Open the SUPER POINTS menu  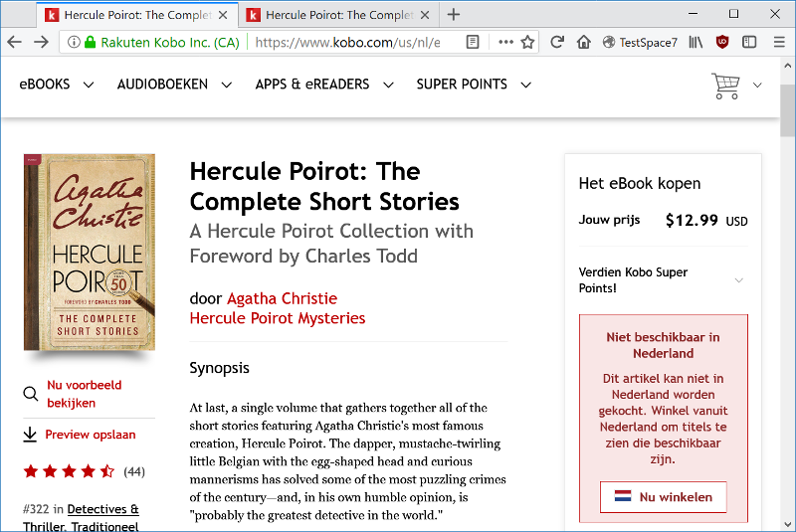coord(474,85)
